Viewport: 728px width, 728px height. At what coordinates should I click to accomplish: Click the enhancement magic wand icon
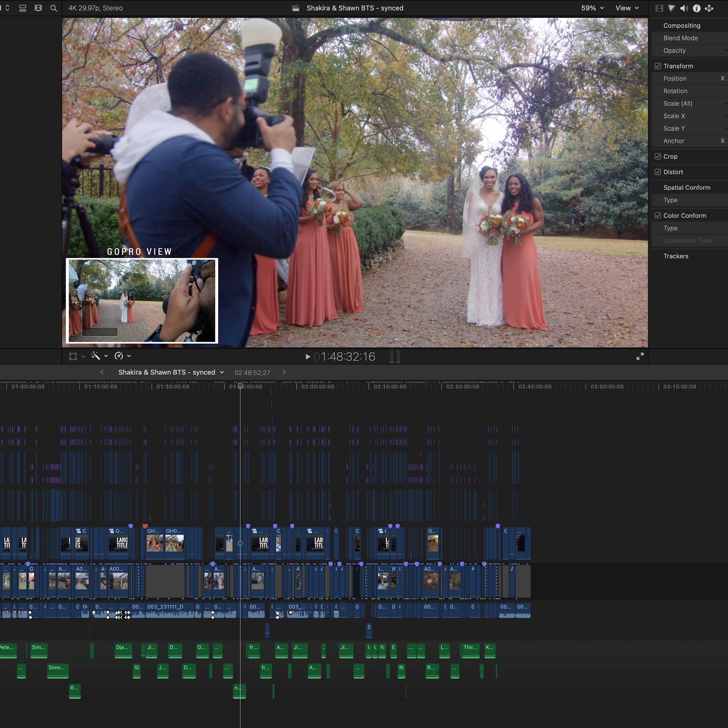95,356
